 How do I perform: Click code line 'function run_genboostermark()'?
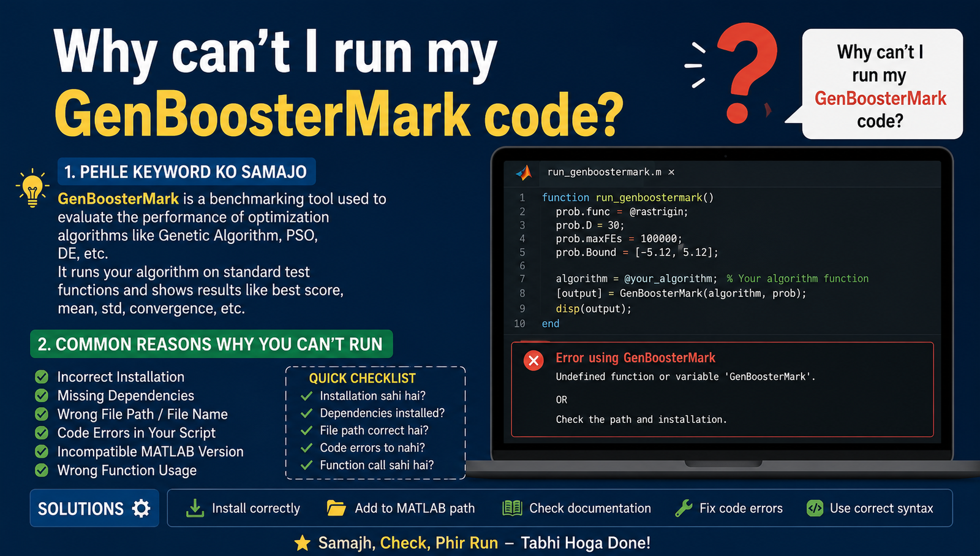628,197
